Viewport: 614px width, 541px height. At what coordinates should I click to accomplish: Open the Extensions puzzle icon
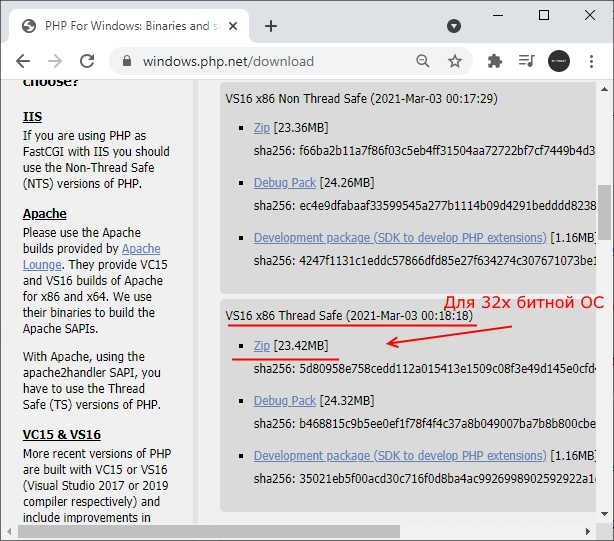pyautogui.click(x=495, y=61)
